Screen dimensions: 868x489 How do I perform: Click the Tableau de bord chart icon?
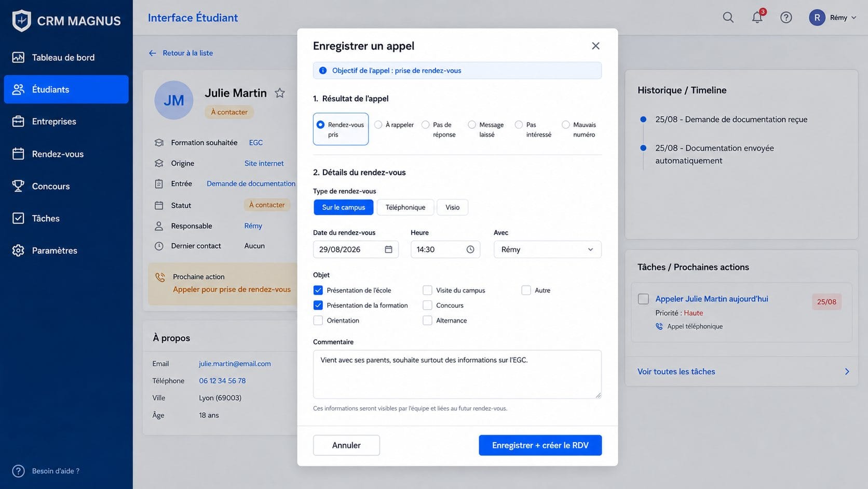tap(18, 57)
